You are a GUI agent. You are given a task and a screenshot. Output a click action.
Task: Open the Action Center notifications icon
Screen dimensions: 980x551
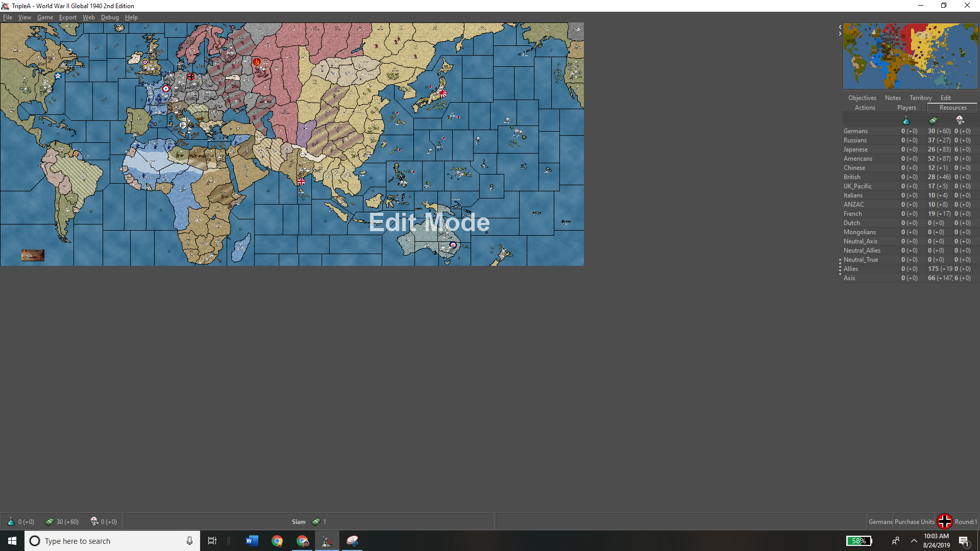[964, 541]
